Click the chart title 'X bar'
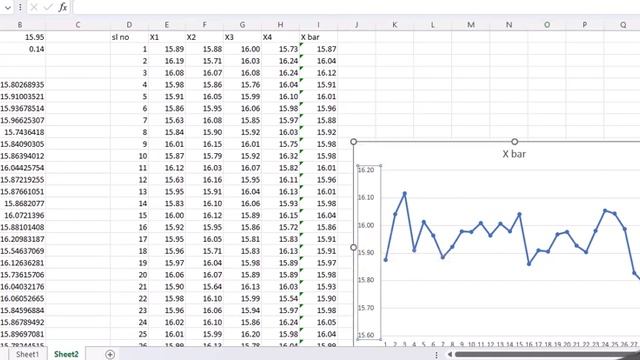This screenshot has width=640, height=360. click(514, 154)
